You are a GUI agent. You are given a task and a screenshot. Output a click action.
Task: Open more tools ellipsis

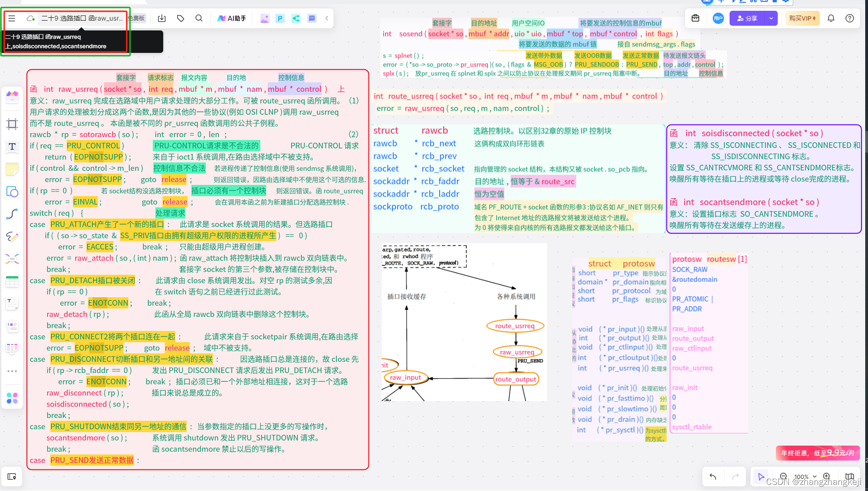[12, 371]
